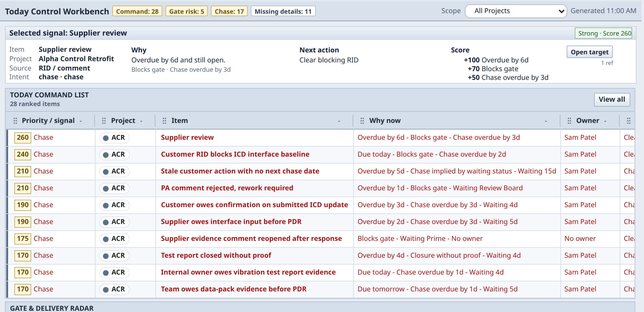Image resolution: width=644 pixels, height=312 pixels.
Task: Open Stale customer action with no next chase date
Action: click(240, 171)
